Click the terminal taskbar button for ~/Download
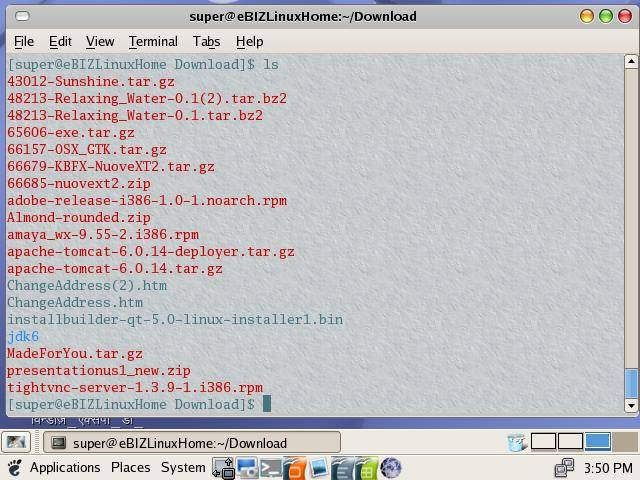The image size is (640, 480). [193, 442]
